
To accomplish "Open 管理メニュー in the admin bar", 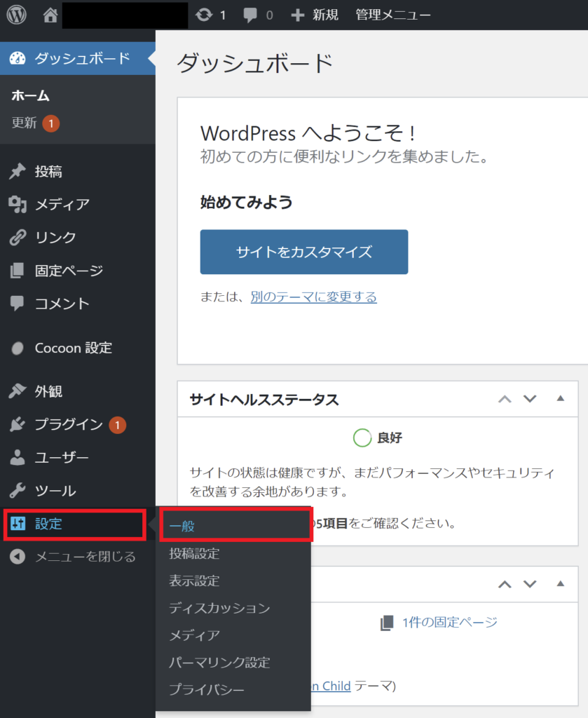I will tap(393, 15).
